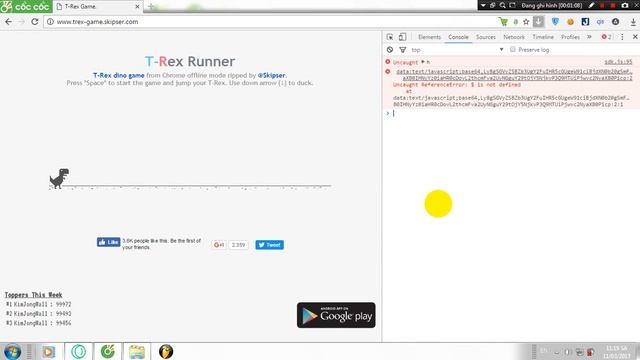The width and height of the screenshot is (640, 360).
Task: Open the console filter funnel icon
Action: [403, 50]
